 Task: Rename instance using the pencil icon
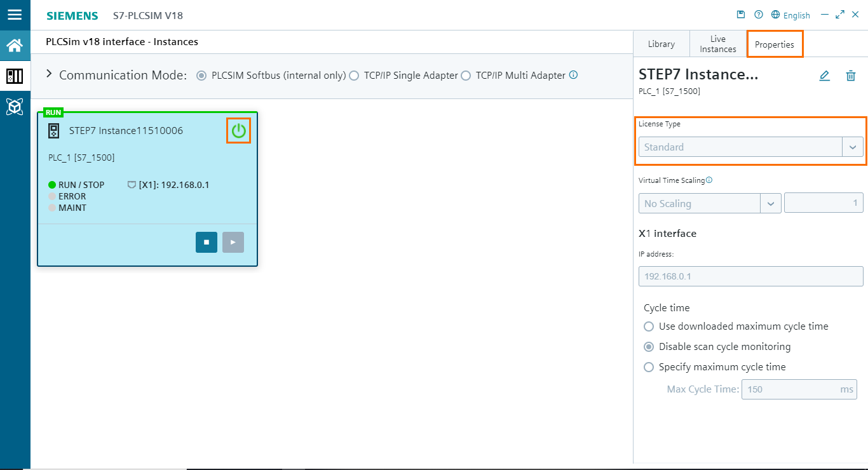coord(824,76)
